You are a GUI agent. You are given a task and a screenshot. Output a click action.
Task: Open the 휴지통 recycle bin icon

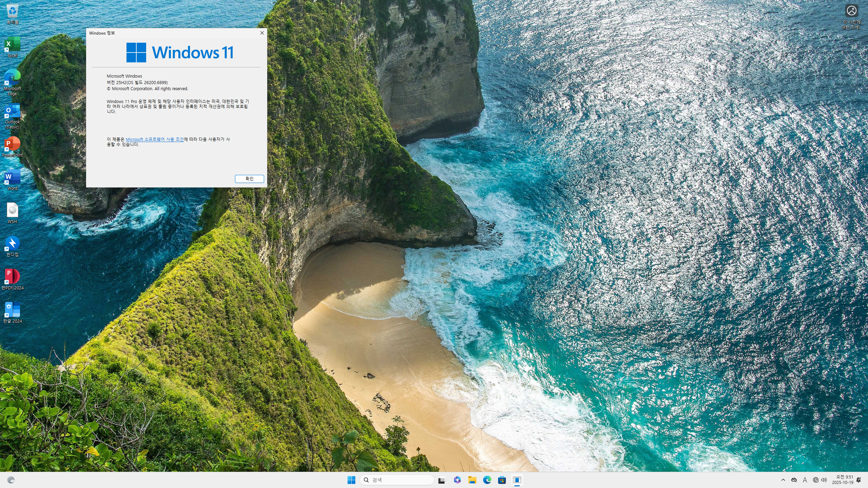(12, 13)
